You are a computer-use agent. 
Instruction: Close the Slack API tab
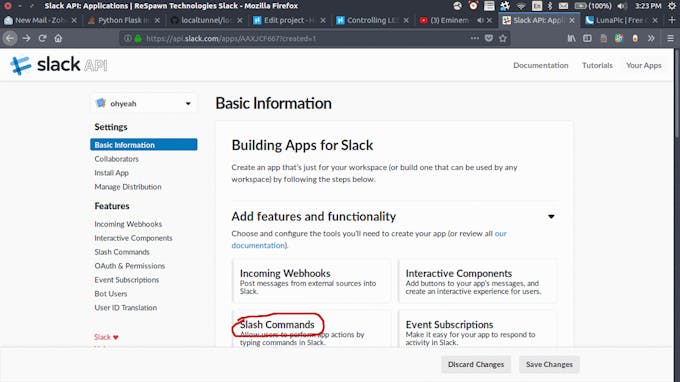[x=572, y=20]
